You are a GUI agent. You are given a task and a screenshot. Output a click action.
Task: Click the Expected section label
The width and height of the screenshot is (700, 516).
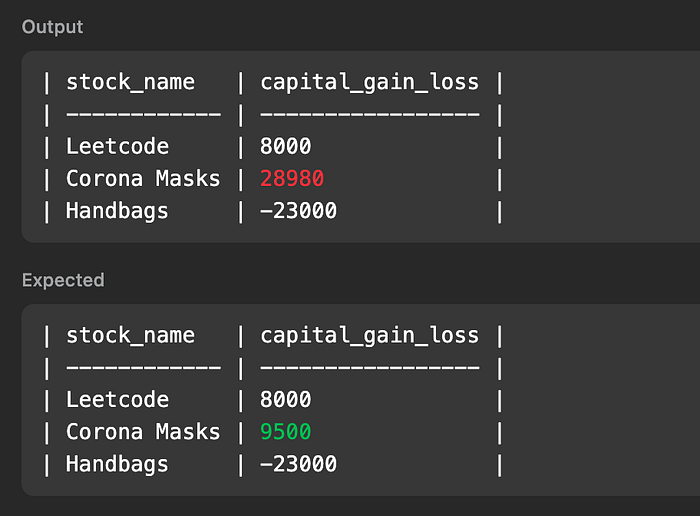[63, 280]
